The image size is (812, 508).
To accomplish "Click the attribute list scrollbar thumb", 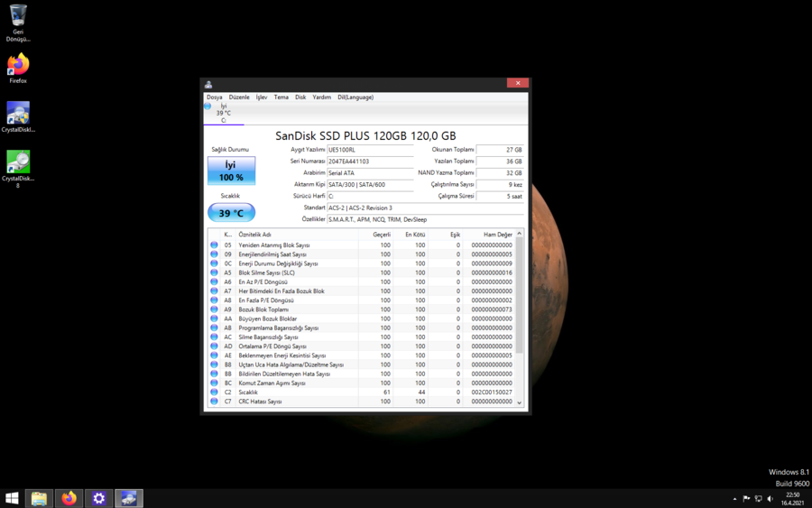I will click(520, 295).
